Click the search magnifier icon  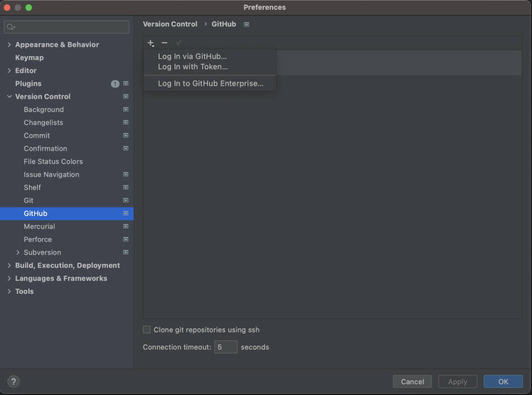tap(11, 27)
